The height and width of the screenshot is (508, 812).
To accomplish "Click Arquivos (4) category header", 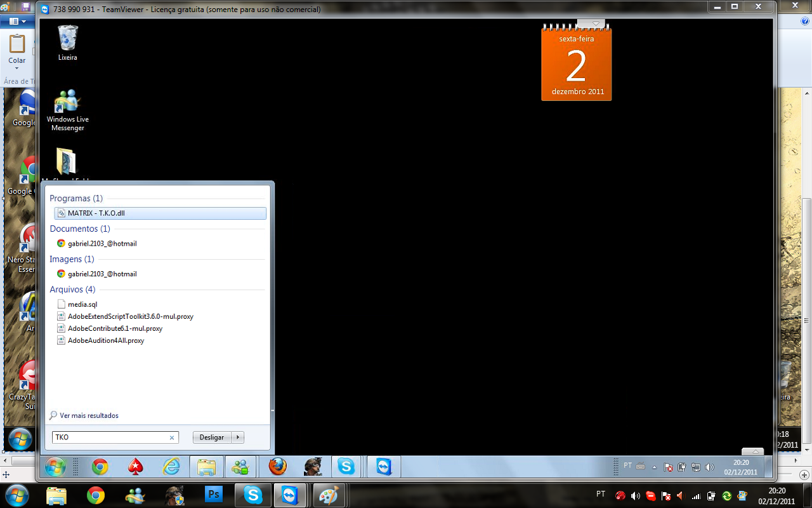I will [72, 290].
